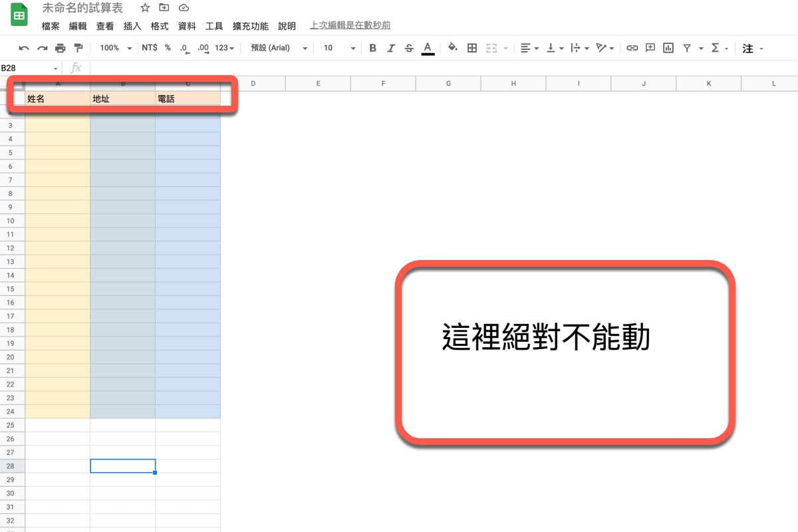Image resolution: width=798 pixels, height=532 pixels.
Task: Toggle strikethrough formatting
Action: 409,48
